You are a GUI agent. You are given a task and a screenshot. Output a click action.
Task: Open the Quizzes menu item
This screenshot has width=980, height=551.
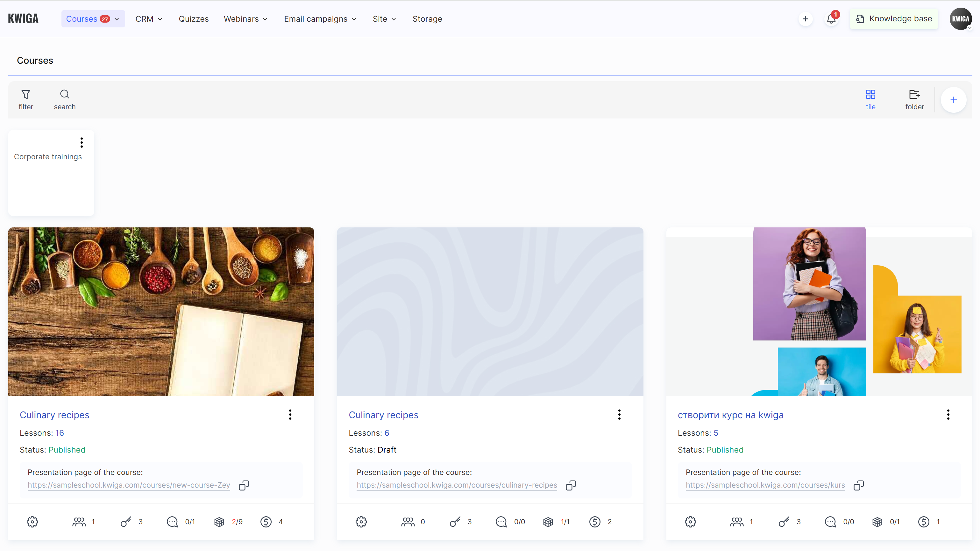tap(194, 19)
